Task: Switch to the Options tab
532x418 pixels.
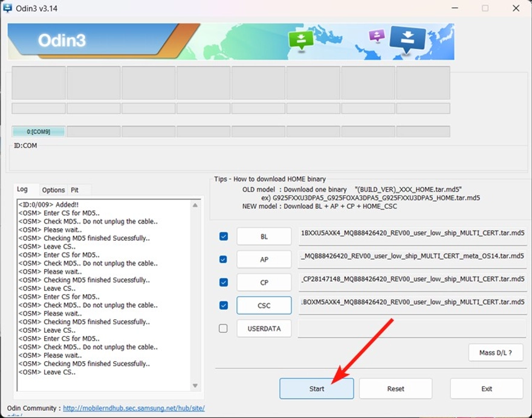Action: pyautogui.click(x=53, y=189)
